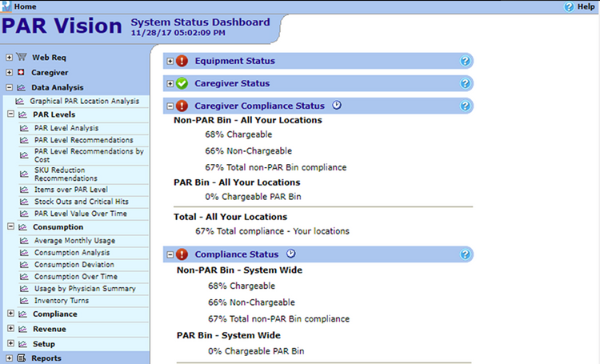Open help for Caregiver Status panel

[465, 83]
